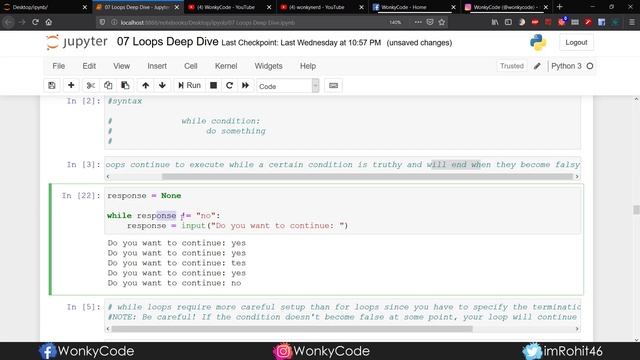Move selected cell down arrow
640x360 pixels.
[x=162, y=85]
